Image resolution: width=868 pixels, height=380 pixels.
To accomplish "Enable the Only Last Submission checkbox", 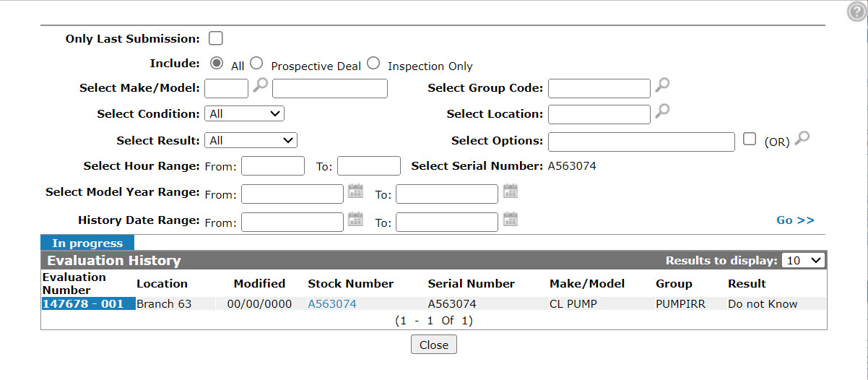I will [x=215, y=38].
